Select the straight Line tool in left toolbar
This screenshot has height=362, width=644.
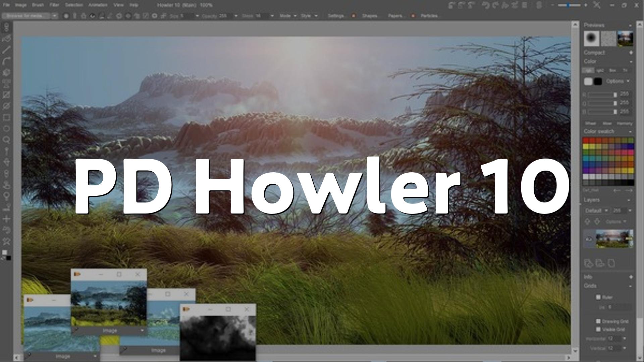6,50
